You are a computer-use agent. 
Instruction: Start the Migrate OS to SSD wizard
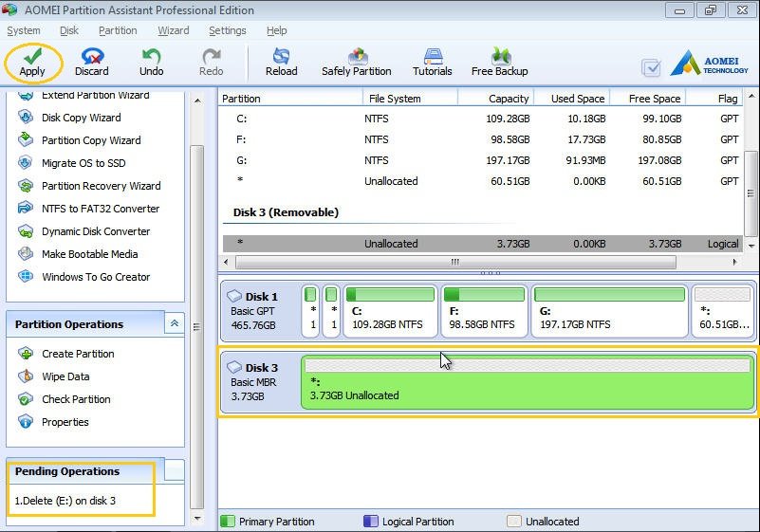pyautogui.click(x=83, y=163)
